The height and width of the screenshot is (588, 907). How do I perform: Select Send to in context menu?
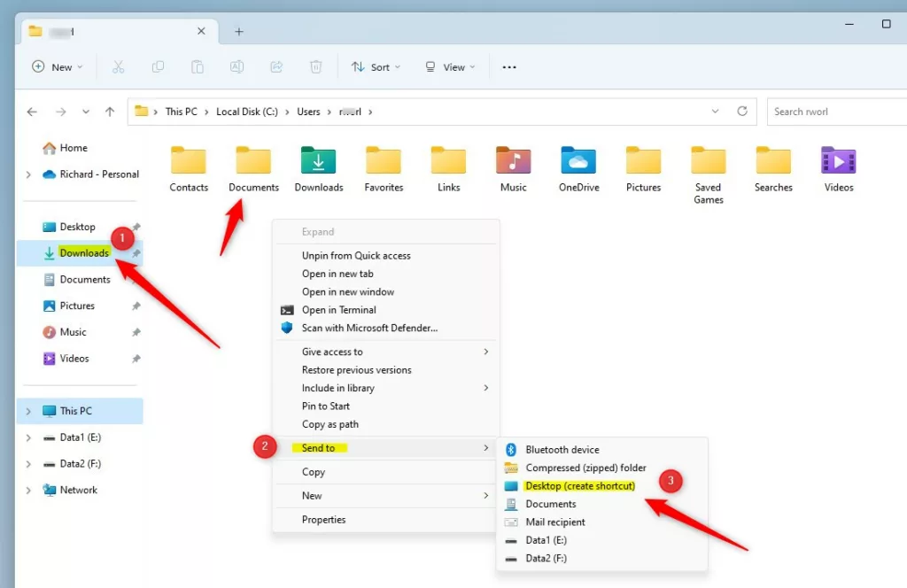(x=385, y=448)
